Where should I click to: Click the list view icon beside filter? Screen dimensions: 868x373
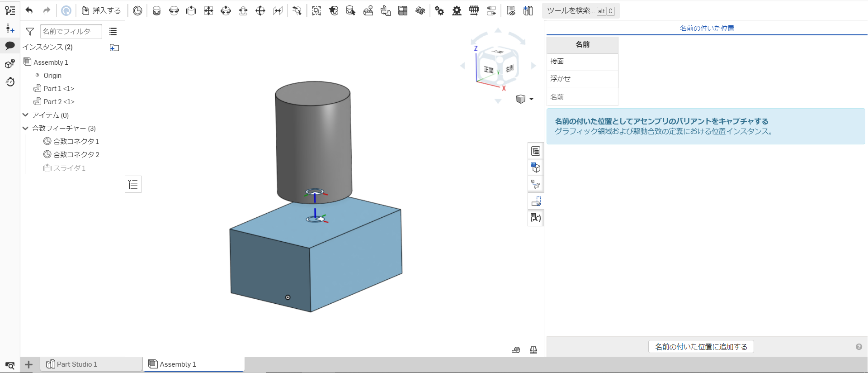tap(113, 31)
